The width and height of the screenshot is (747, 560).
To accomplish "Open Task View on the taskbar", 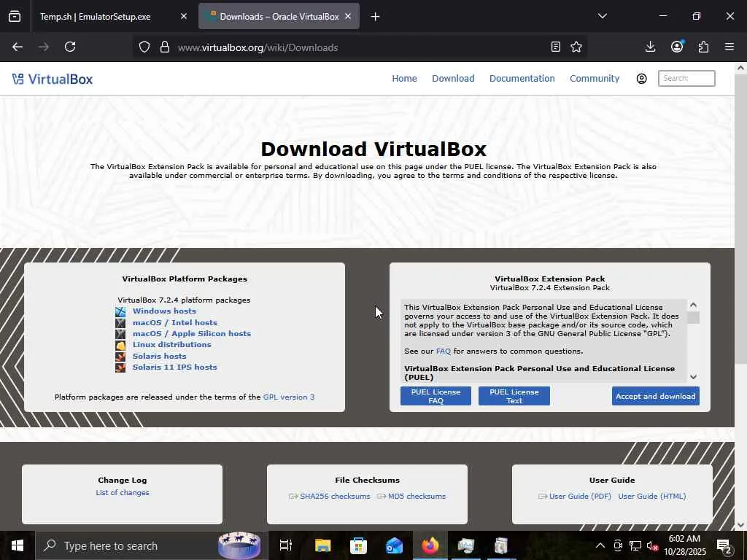I will [286, 545].
